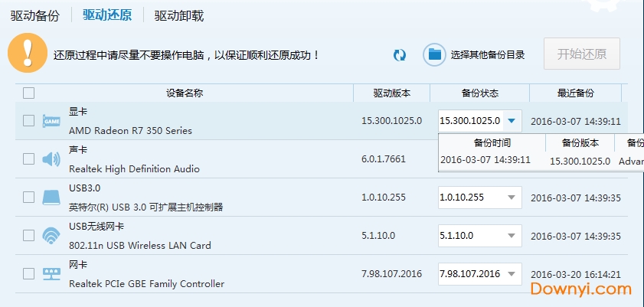Screen dimensions: 644x307
Task: Select the 2016-03-07 14:39:11 backup entry
Action: click(485, 160)
